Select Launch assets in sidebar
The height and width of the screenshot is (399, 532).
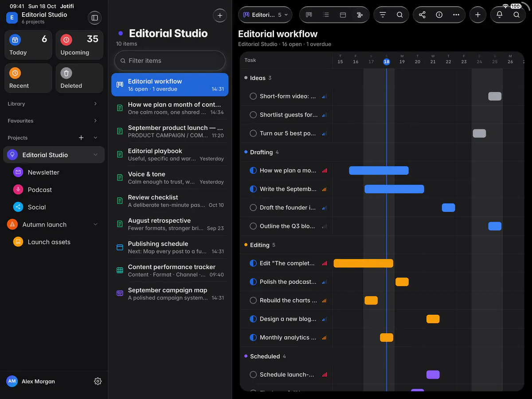point(54,242)
